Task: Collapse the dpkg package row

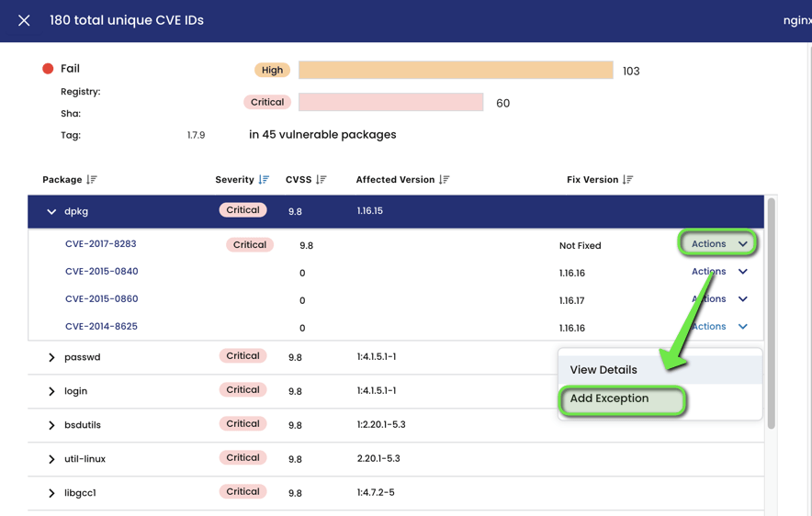Action: 51,211
